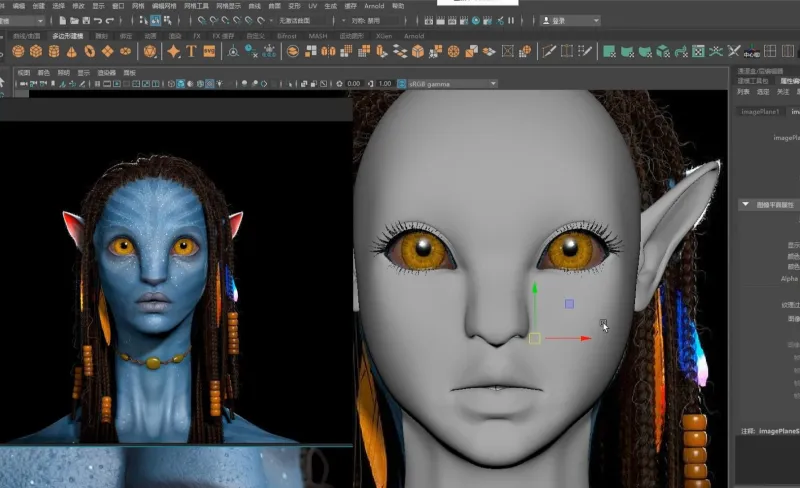Create a polygon torus from the shelf
Viewport: 800px width, 488px height.
pos(89,51)
